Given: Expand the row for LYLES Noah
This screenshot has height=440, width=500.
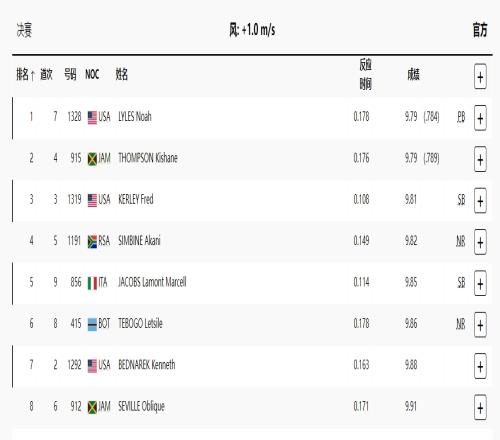Looking at the screenshot, I should [480, 118].
